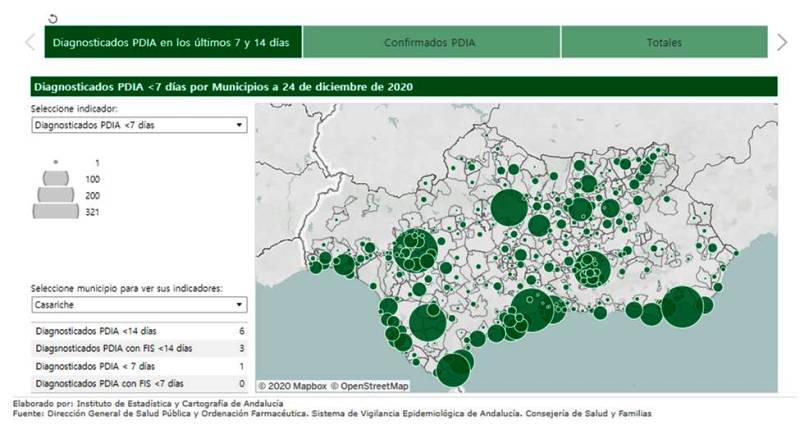Click the previous tab left arrow
This screenshot has width=800, height=434.
pos(29,42)
